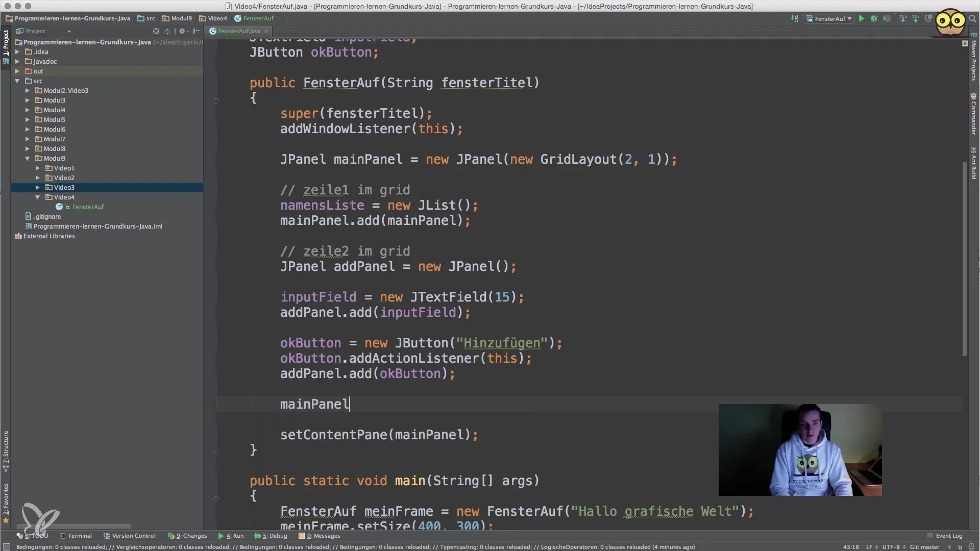Select Modul2.Video3 in project tree
980x551 pixels.
tap(66, 91)
